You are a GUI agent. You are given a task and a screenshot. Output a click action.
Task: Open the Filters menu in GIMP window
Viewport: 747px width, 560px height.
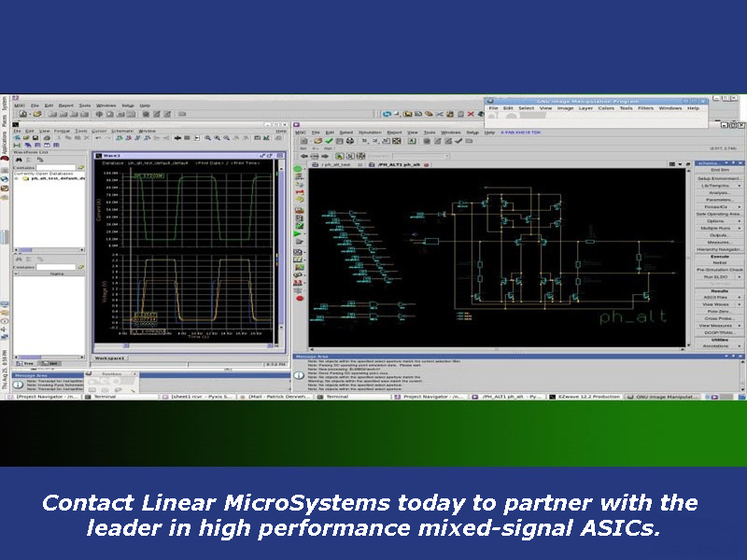pos(645,108)
